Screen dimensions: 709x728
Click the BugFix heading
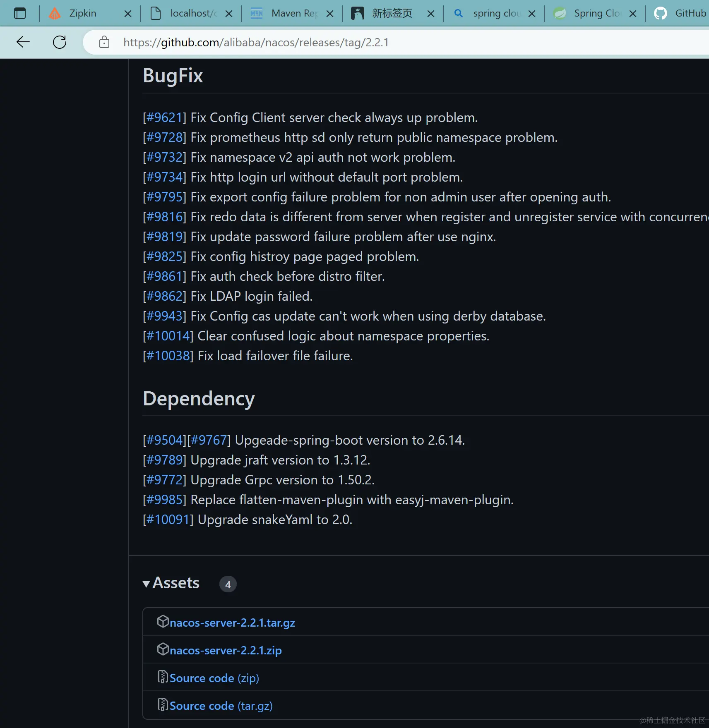[173, 76]
